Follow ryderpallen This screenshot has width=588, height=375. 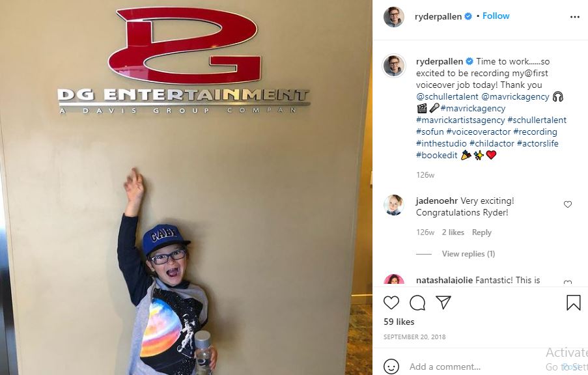[x=496, y=16]
